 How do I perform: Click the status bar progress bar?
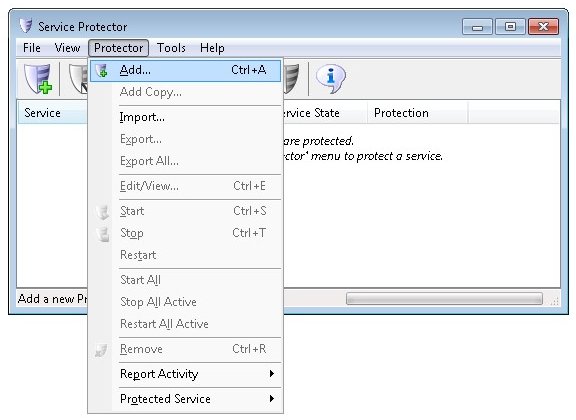pyautogui.click(x=444, y=299)
